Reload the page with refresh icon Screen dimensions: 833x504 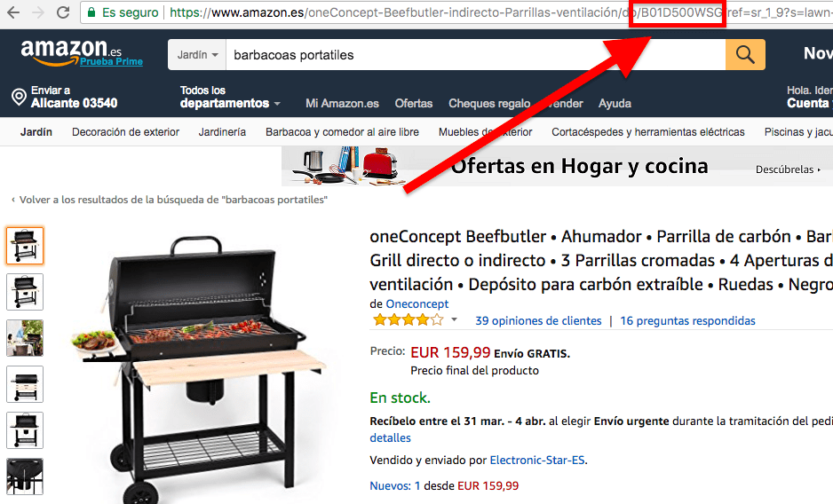(x=63, y=12)
